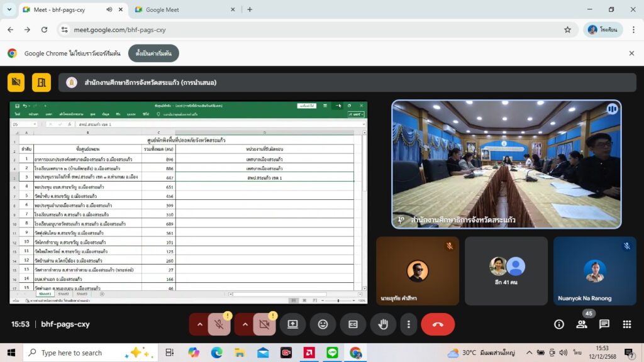This screenshot has height=362, width=644.
Task: Open the more options three-dot menu
Action: click(x=409, y=324)
